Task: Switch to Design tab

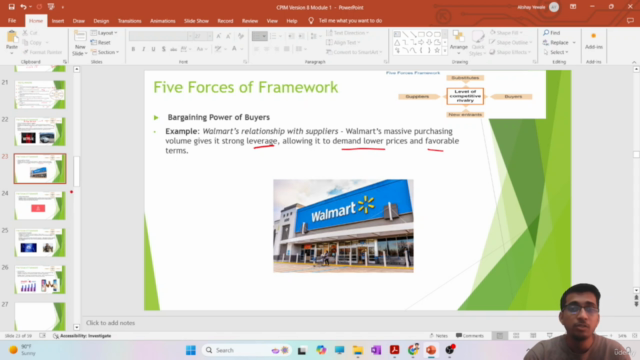Action: point(101,21)
